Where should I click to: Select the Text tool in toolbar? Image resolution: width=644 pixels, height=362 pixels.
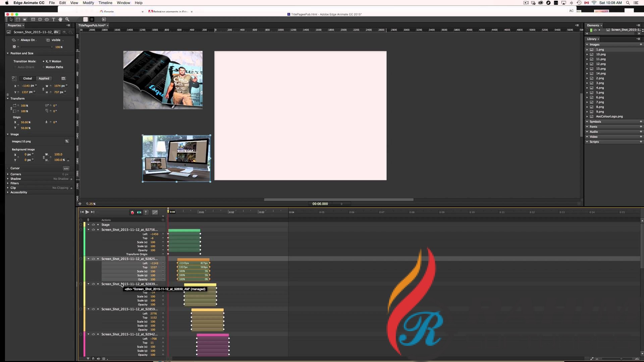53,19
